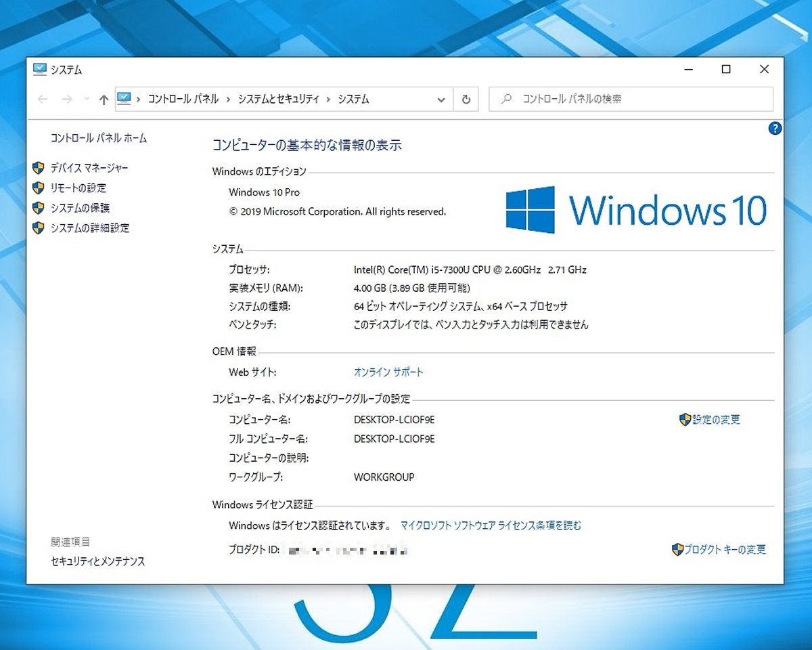Open リモートの設定

[78, 188]
